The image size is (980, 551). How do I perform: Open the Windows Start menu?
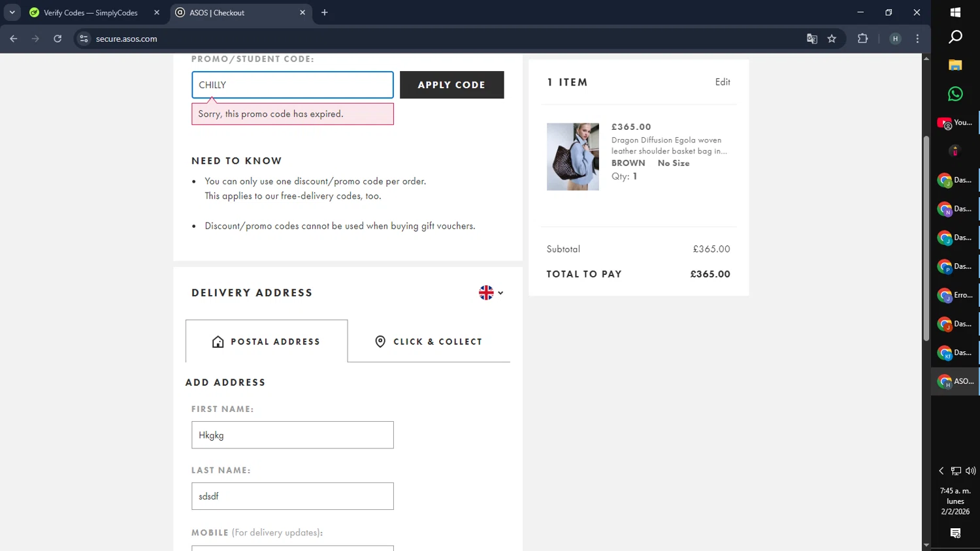[955, 12]
